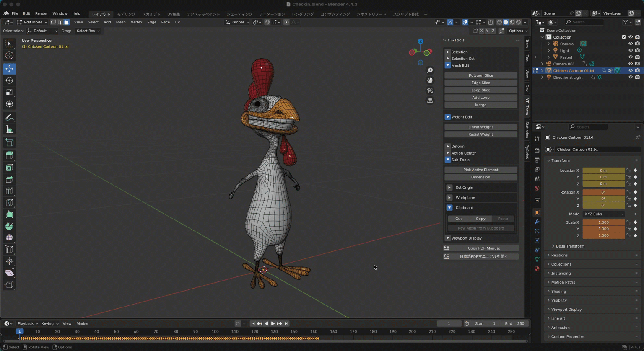Image resolution: width=644 pixels, height=351 pixels.
Task: Click the viewport zoom magnifier icon
Action: point(430,70)
